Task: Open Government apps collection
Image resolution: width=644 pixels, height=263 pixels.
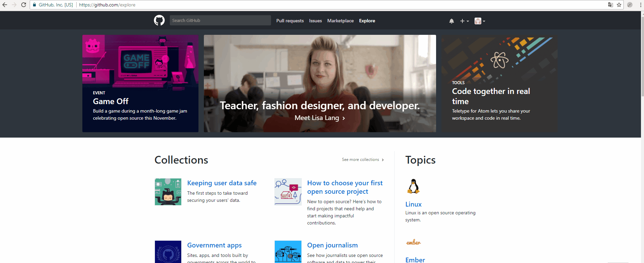Action: pos(214,245)
